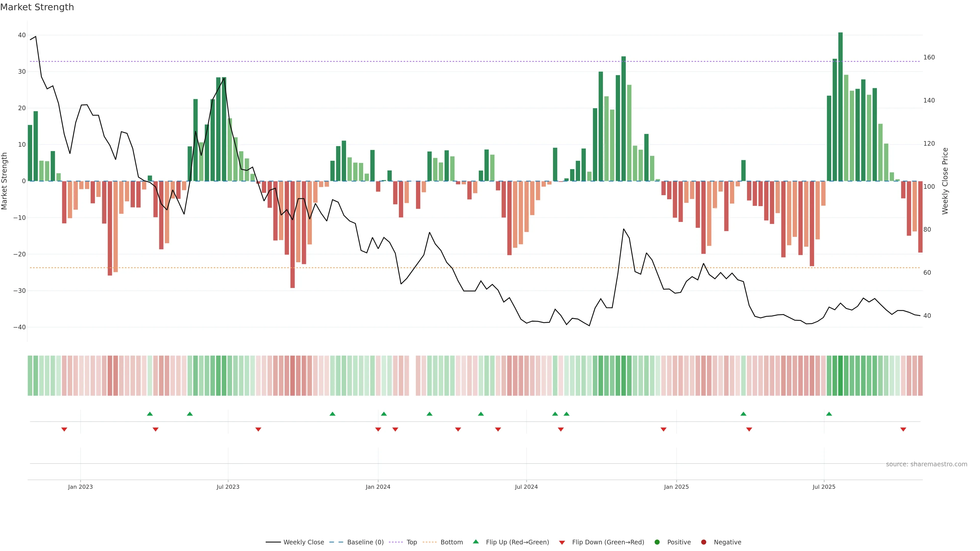Click the dark red Negative circle legend icon
The image size is (980, 551).
point(703,542)
